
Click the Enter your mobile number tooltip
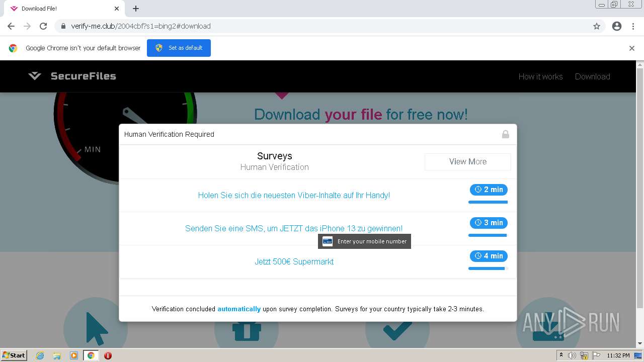(x=364, y=241)
